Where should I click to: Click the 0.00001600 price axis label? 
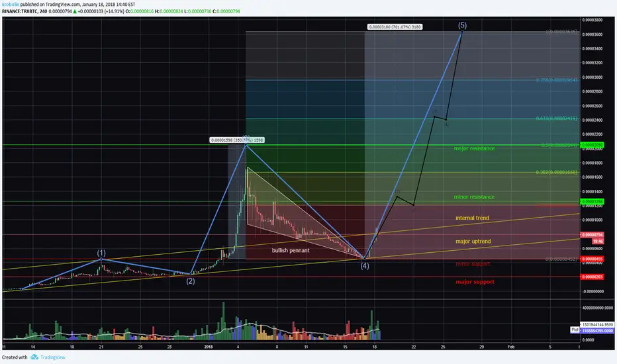(593, 177)
